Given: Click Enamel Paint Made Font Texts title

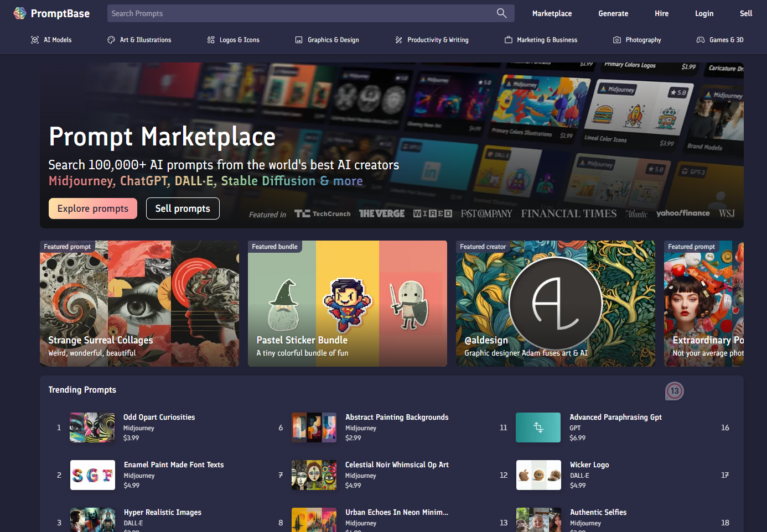Looking at the screenshot, I should [174, 465].
